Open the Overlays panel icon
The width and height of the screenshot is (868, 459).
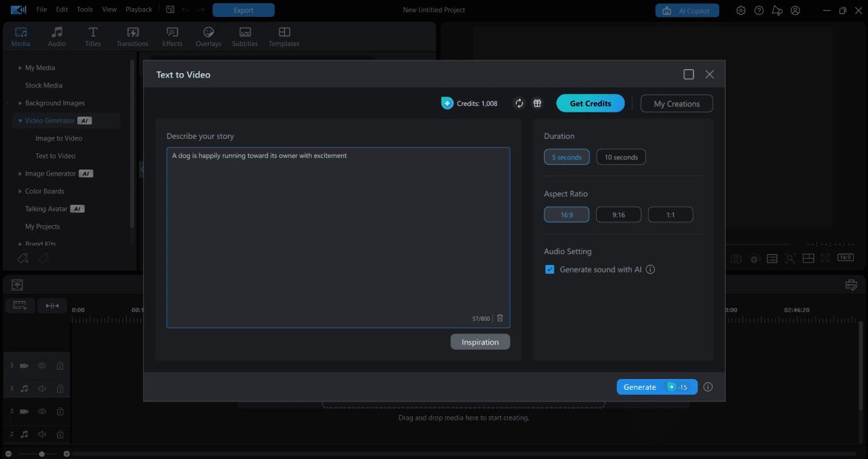click(x=208, y=36)
